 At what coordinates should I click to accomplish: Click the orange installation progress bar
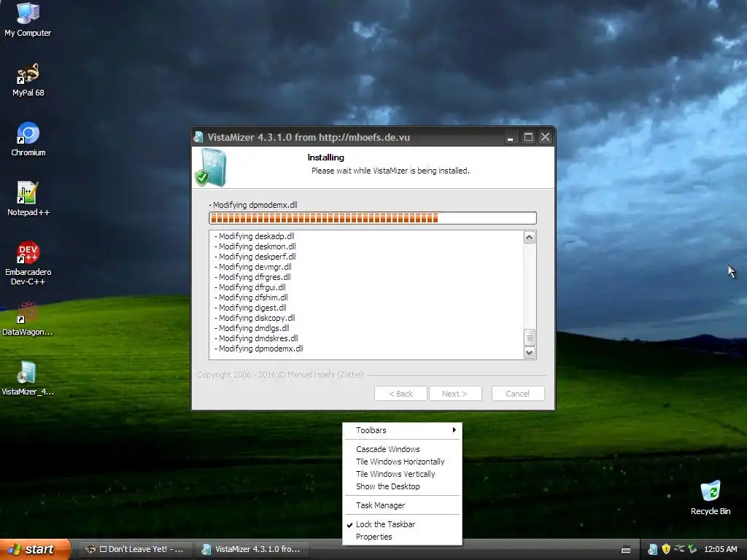click(373, 218)
